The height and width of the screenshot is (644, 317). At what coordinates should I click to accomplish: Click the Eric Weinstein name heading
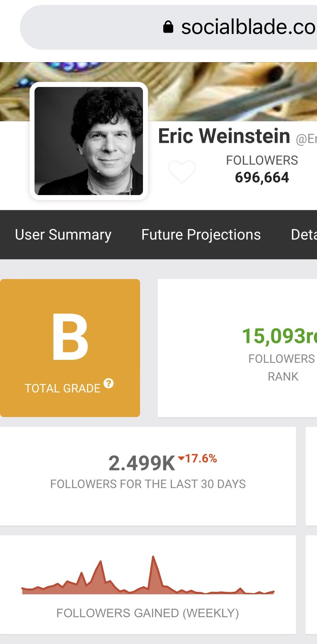pos(224,136)
